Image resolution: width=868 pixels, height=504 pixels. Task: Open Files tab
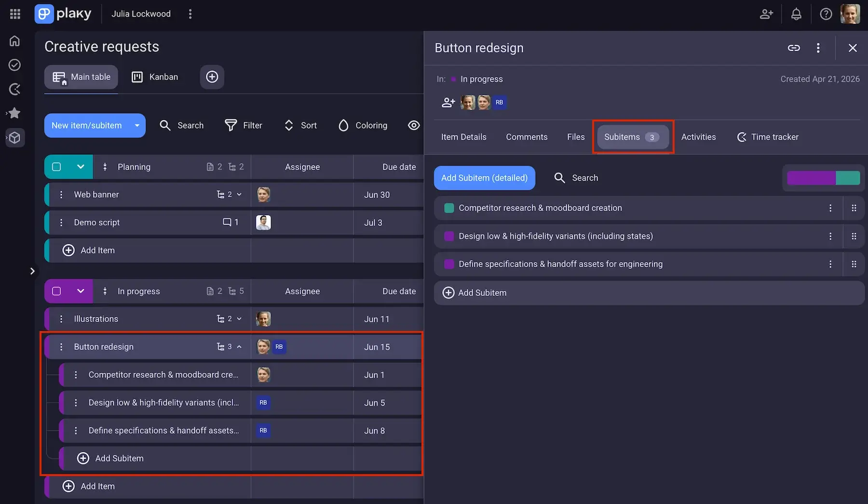point(576,137)
